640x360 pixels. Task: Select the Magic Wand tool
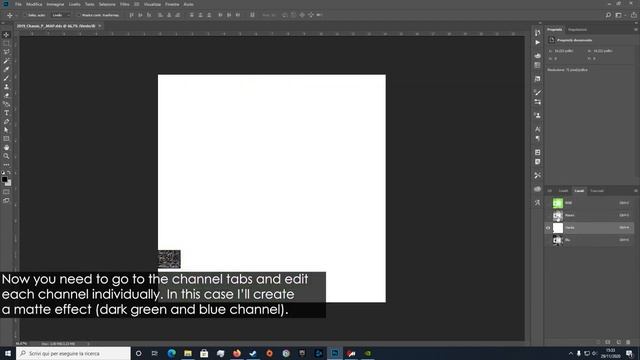(6, 61)
